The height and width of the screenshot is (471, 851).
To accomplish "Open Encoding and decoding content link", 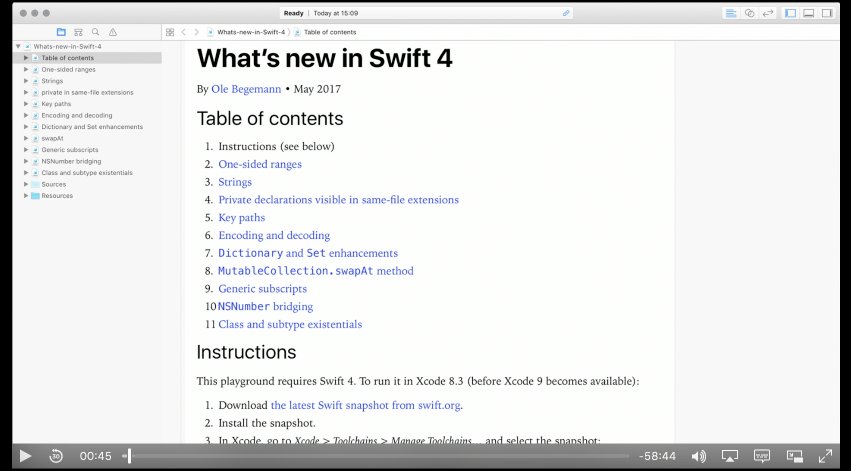I will point(274,236).
